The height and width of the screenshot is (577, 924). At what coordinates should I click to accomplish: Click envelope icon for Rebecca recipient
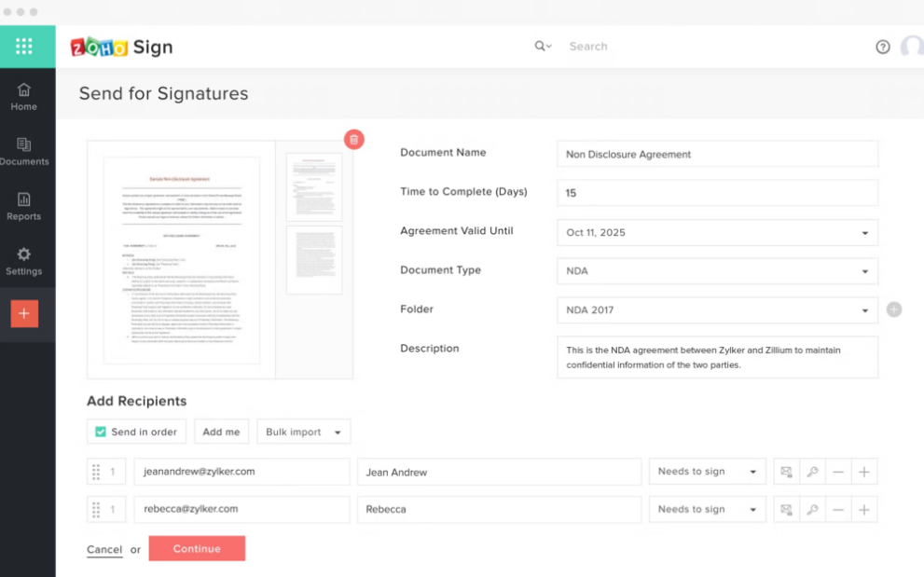point(786,510)
